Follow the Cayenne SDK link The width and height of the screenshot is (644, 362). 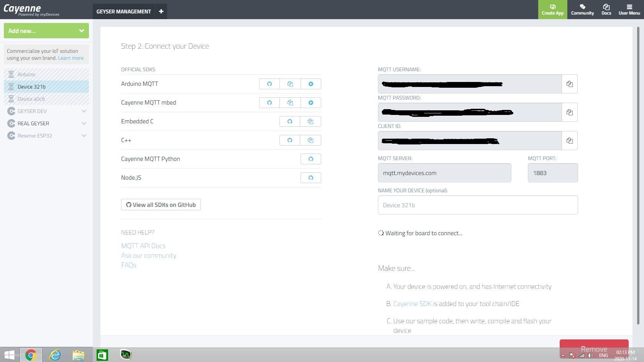pyautogui.click(x=412, y=304)
